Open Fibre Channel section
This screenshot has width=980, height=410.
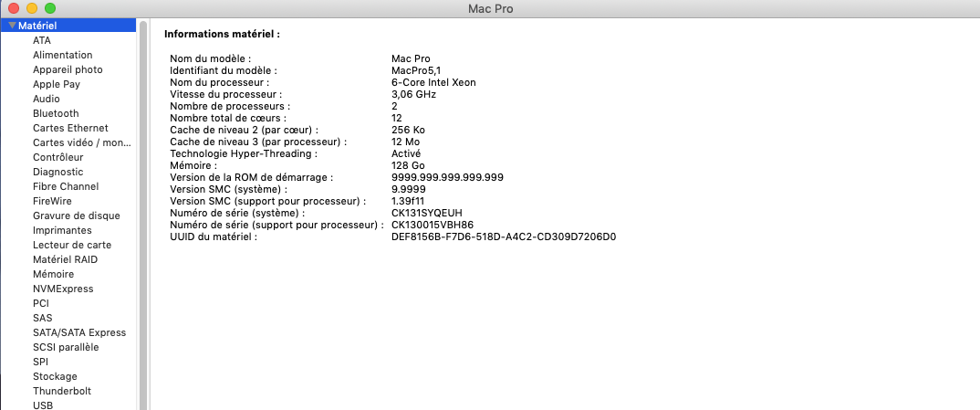point(66,186)
